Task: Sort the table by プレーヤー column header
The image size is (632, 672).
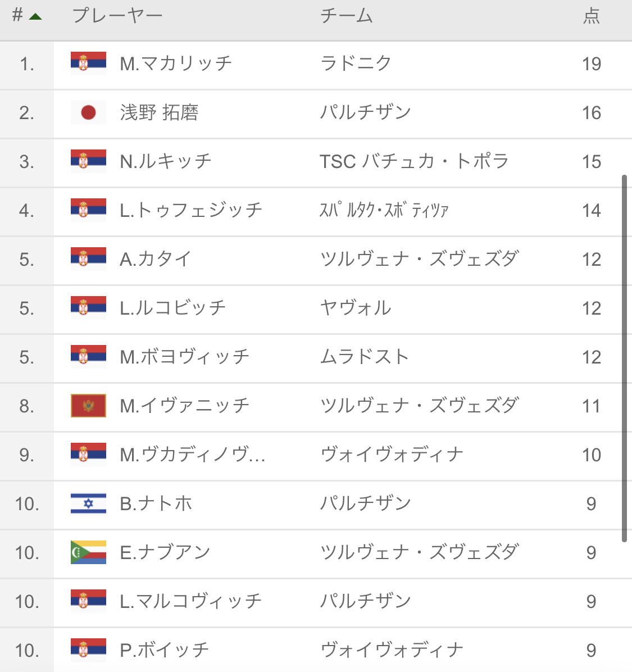Action: (117, 15)
